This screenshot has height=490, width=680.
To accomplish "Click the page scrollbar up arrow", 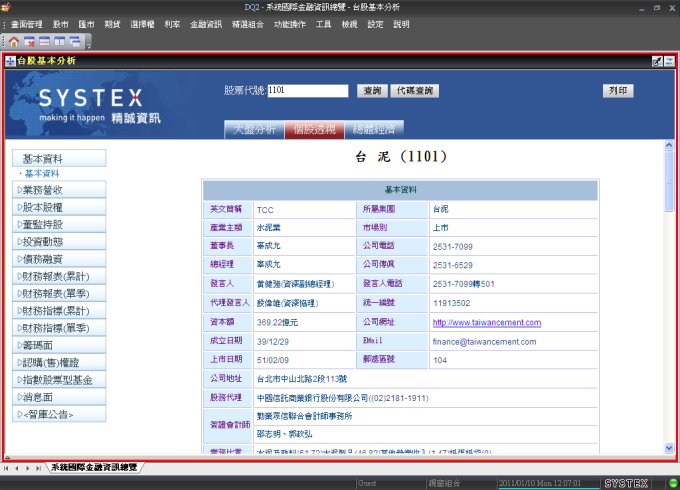I will point(669,145).
